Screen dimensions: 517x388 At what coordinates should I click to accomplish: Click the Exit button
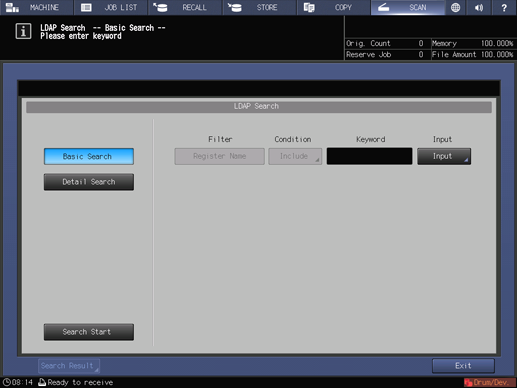tap(463, 366)
